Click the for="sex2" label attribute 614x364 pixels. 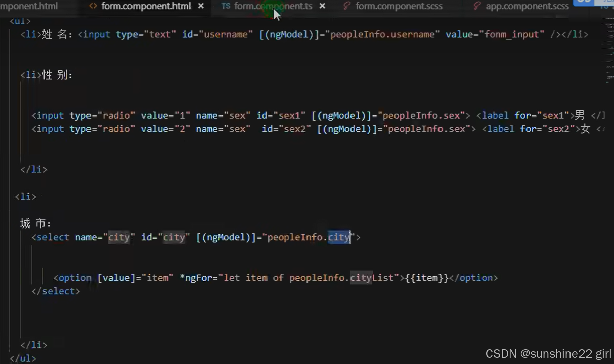click(x=548, y=129)
